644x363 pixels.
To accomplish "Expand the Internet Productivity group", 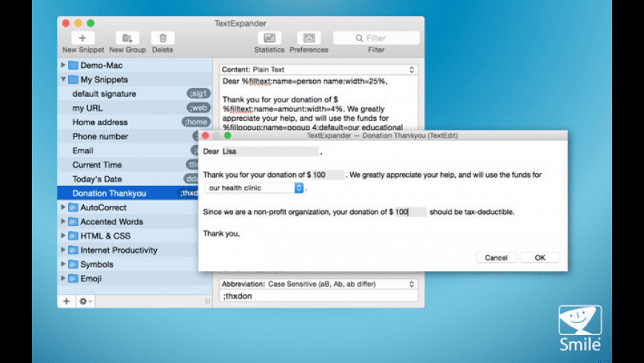I will 63,250.
